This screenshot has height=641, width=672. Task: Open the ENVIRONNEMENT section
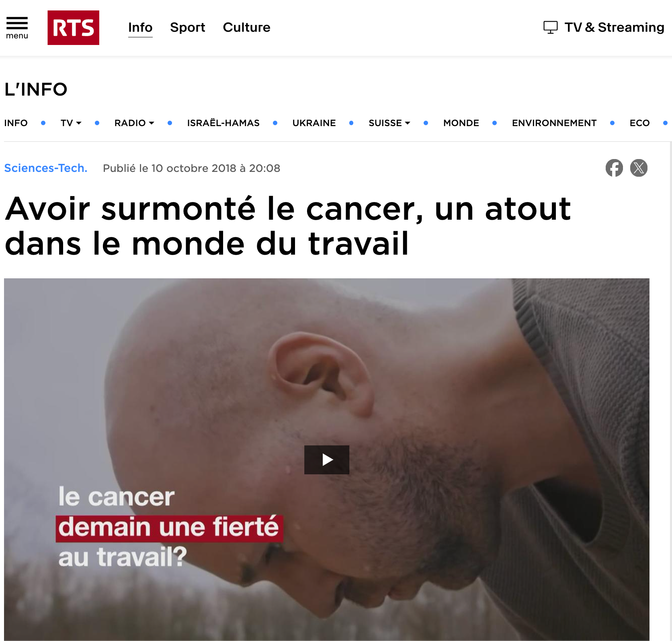point(554,123)
